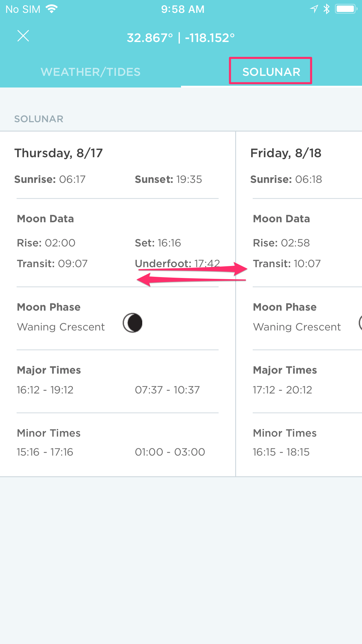Tap Thursday's Sunrise 06:17 entry

click(x=50, y=179)
